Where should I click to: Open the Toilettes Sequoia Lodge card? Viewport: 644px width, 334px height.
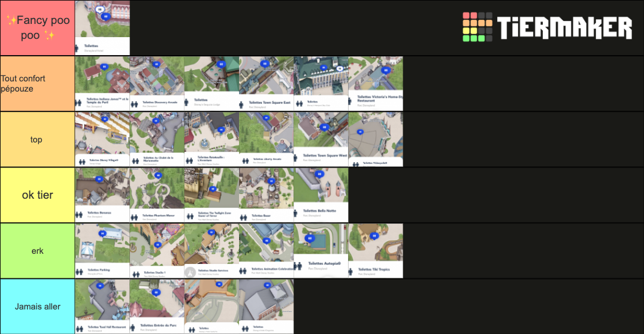click(x=211, y=84)
